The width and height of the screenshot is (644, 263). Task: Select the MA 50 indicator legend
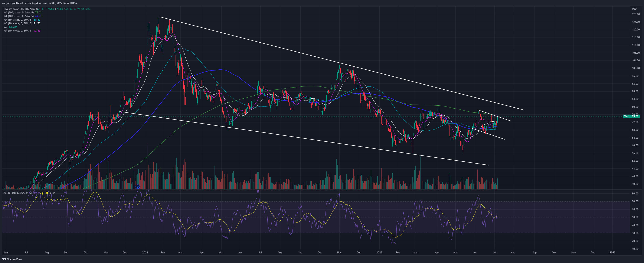point(22,20)
